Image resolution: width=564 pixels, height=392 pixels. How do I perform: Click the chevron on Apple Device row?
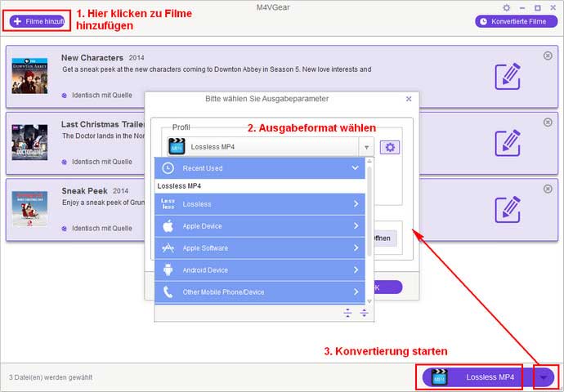point(356,225)
